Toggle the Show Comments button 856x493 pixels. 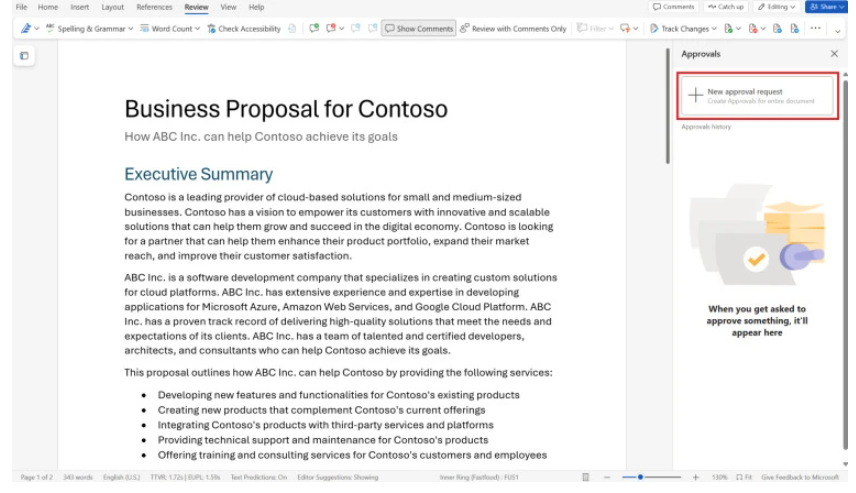click(418, 29)
